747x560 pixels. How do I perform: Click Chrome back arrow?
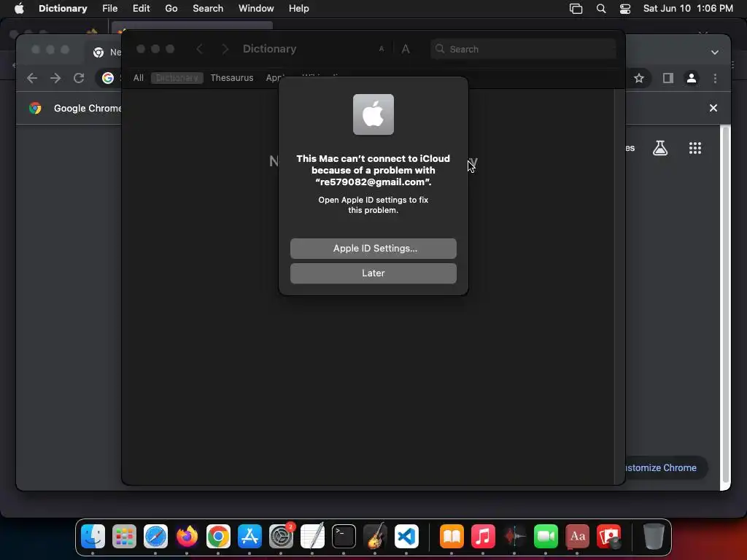pos(32,78)
